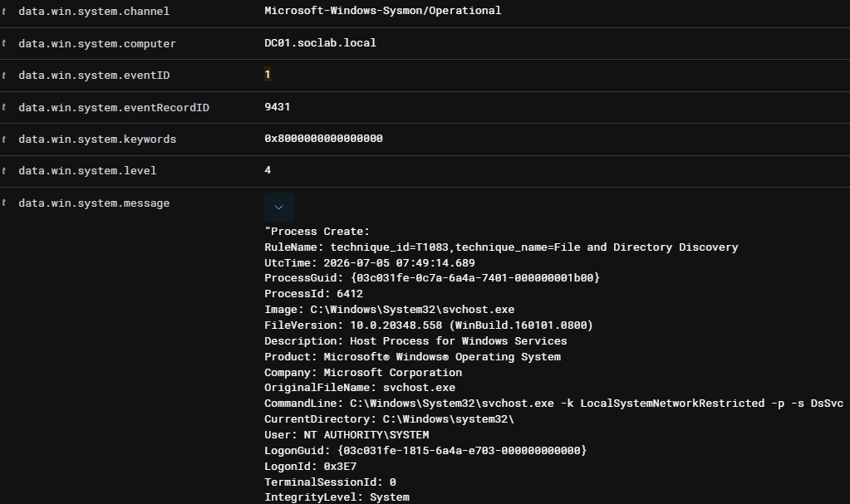Click the CurrentDirectory: C:\Windows\system32\ line
The width and height of the screenshot is (850, 504).
[389, 419]
